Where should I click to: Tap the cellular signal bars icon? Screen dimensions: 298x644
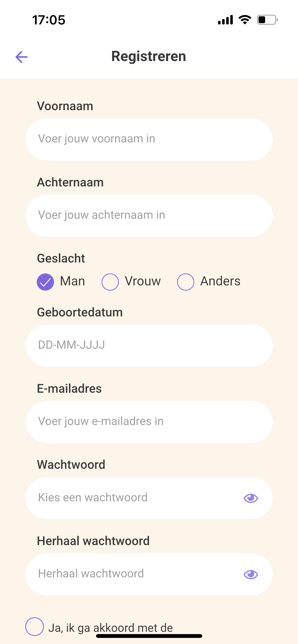(x=225, y=20)
